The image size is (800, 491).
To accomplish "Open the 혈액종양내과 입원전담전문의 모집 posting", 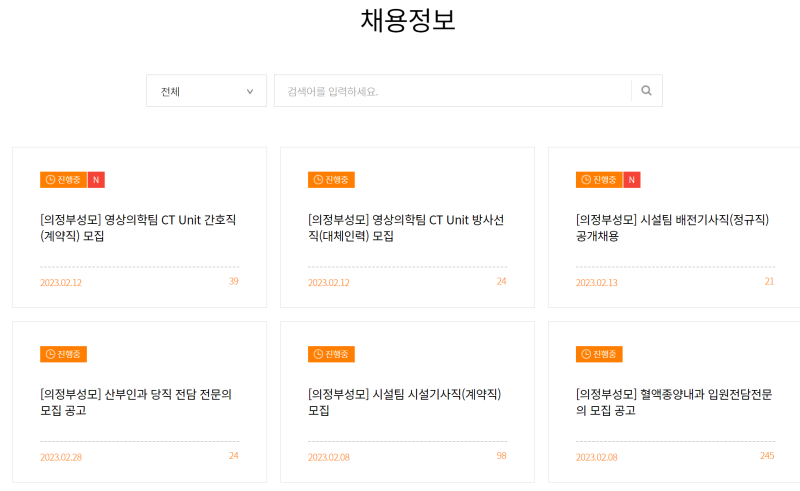I will (x=674, y=402).
